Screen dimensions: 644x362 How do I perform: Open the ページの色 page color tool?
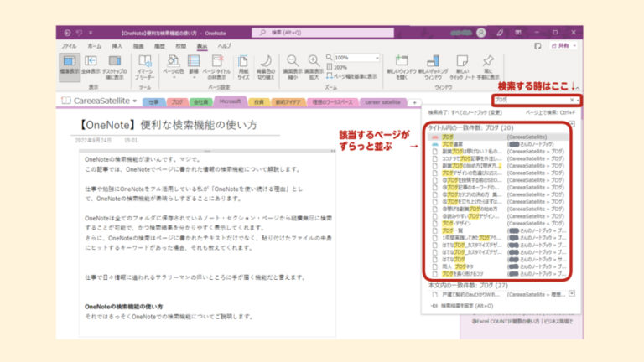(x=174, y=67)
